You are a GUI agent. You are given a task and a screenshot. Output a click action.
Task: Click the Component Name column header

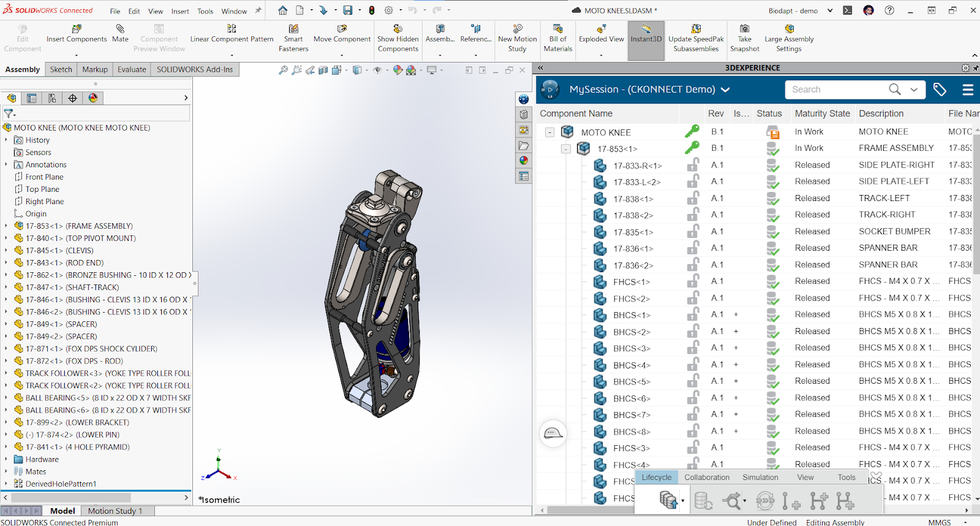tap(576, 113)
